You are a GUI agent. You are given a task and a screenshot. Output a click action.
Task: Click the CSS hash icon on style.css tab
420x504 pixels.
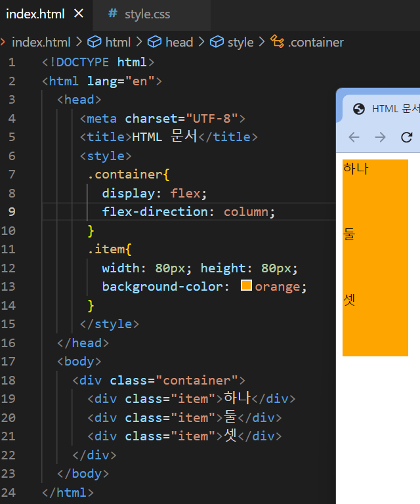pos(112,14)
